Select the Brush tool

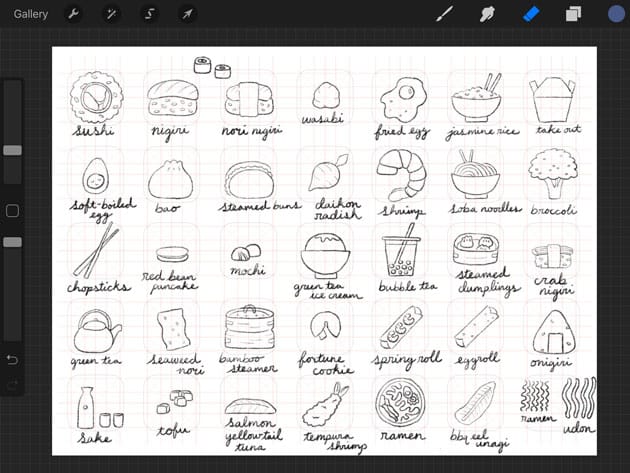pos(445,14)
